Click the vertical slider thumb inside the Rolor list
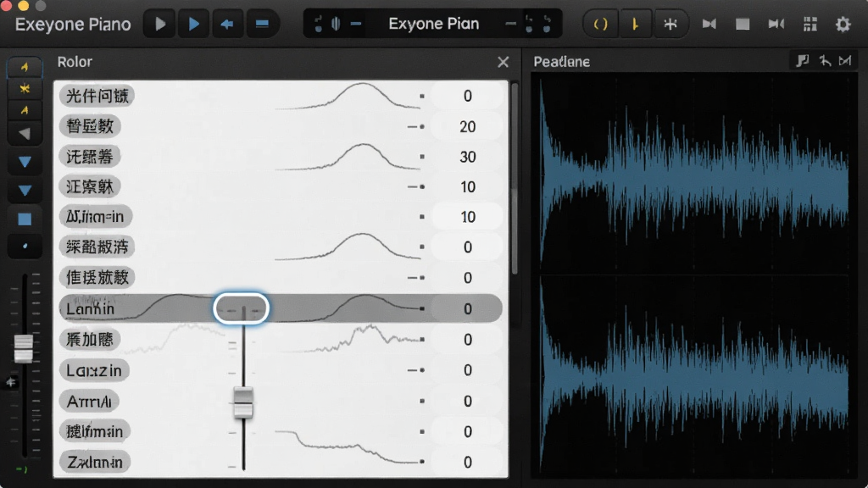 pos(243,402)
